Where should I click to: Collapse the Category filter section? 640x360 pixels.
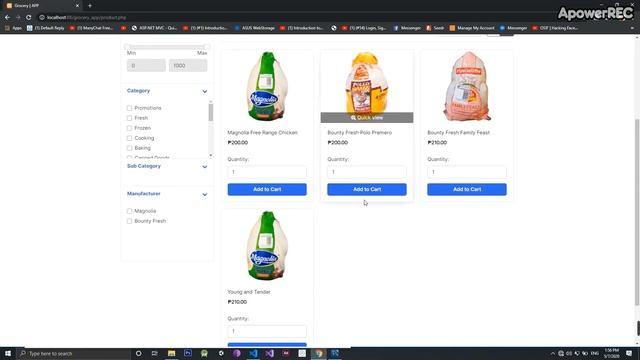click(x=204, y=91)
